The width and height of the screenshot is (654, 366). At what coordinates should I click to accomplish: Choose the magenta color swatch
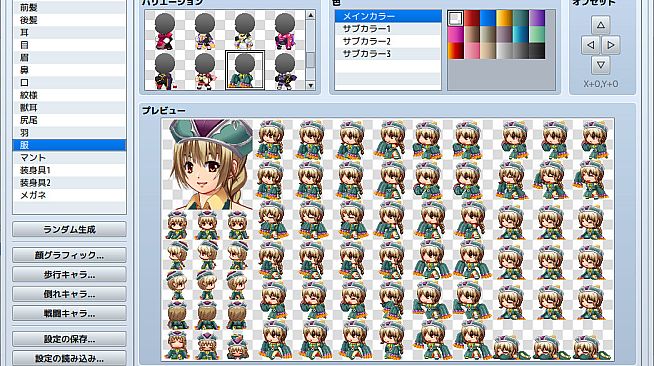click(455, 35)
